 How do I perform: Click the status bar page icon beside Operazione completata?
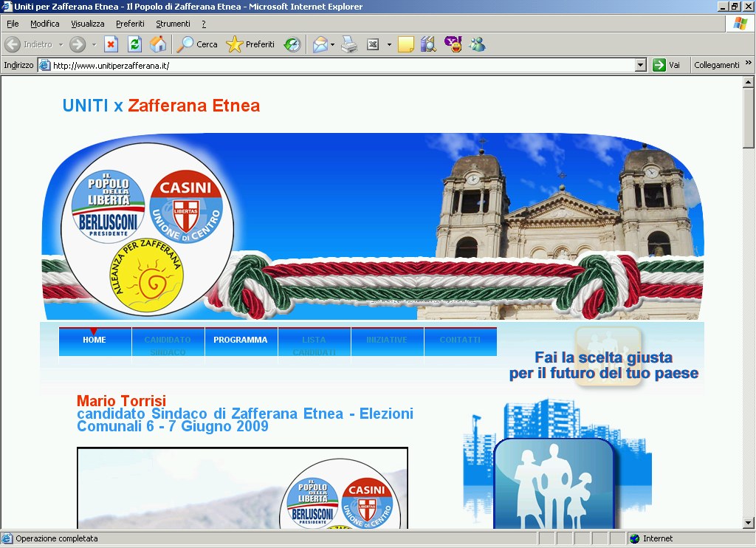7,538
